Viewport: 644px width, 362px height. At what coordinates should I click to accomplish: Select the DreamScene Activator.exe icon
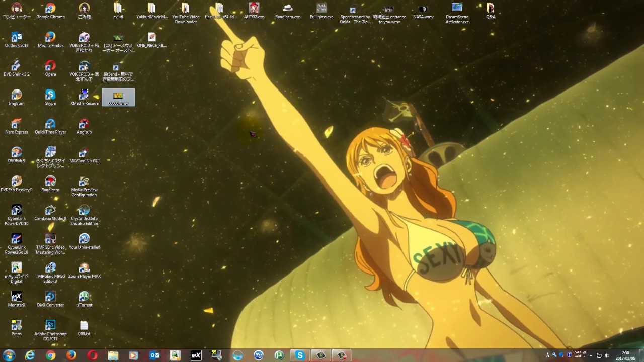click(x=457, y=13)
